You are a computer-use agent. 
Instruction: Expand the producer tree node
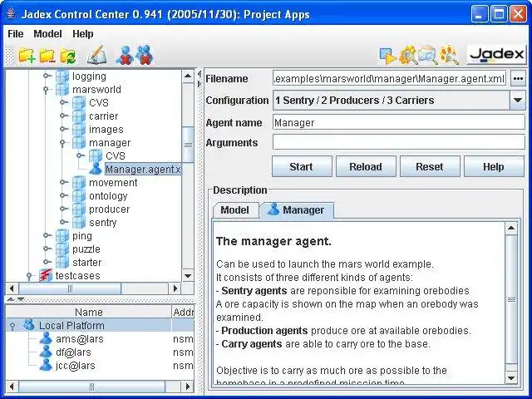(x=64, y=209)
